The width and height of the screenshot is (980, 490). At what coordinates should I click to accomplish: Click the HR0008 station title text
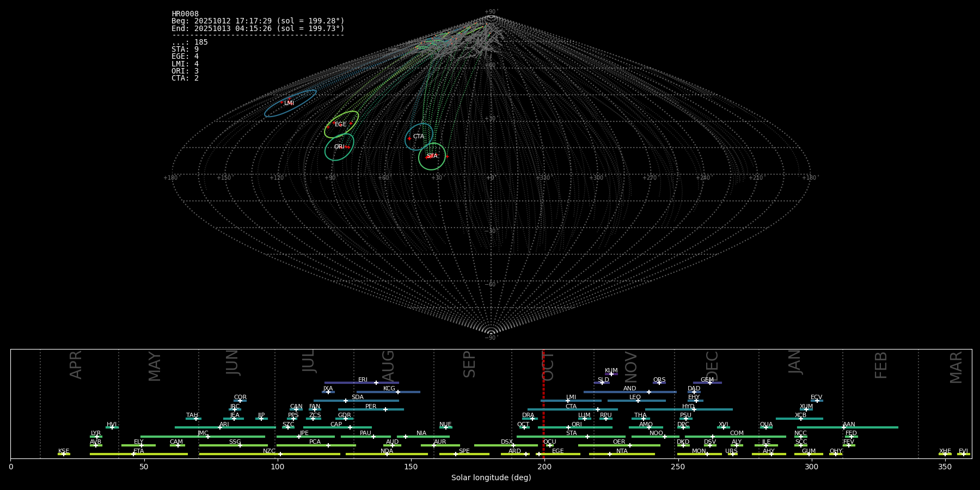pos(185,14)
